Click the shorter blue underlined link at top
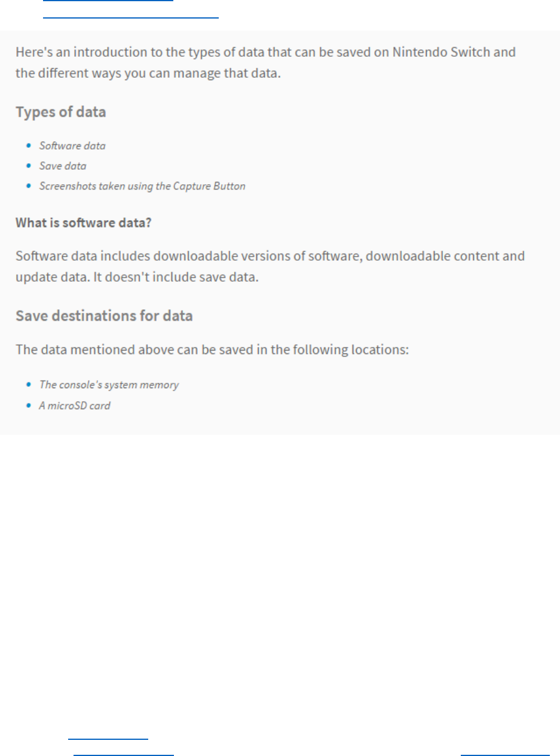Image resolution: width=560 pixels, height=756 pixels. point(108,1)
